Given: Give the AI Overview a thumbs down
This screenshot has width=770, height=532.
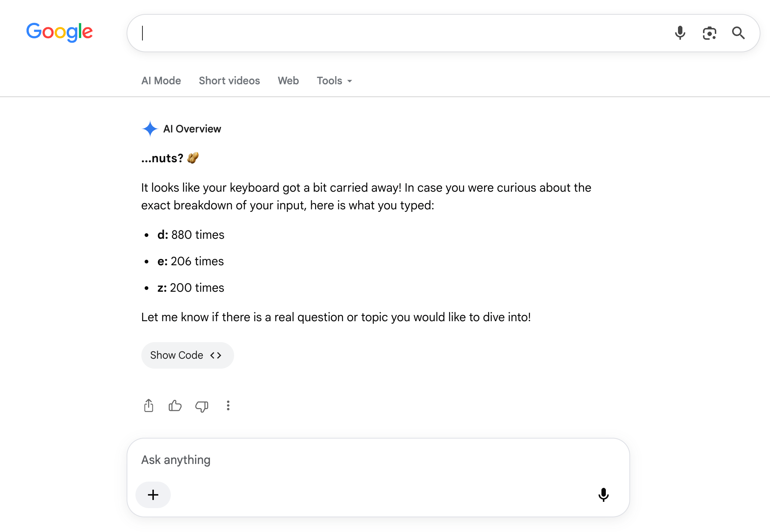Looking at the screenshot, I should coord(202,406).
